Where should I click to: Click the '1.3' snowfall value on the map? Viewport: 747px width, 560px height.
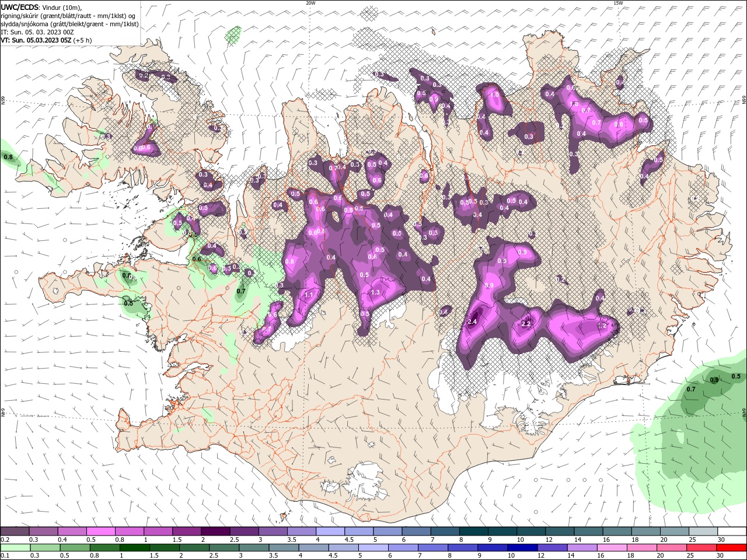[375, 292]
